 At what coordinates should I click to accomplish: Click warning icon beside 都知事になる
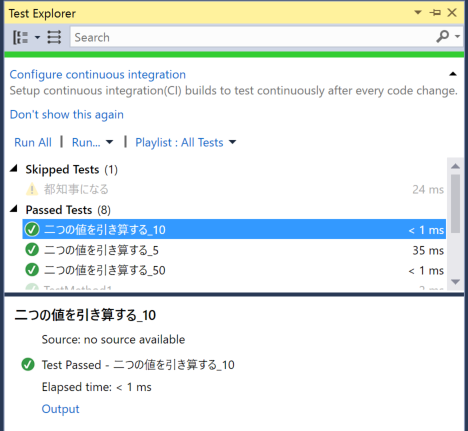coord(32,189)
